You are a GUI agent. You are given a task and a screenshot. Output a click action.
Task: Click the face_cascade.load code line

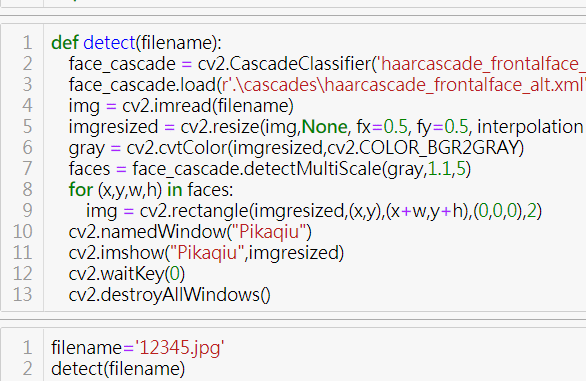(x=327, y=85)
